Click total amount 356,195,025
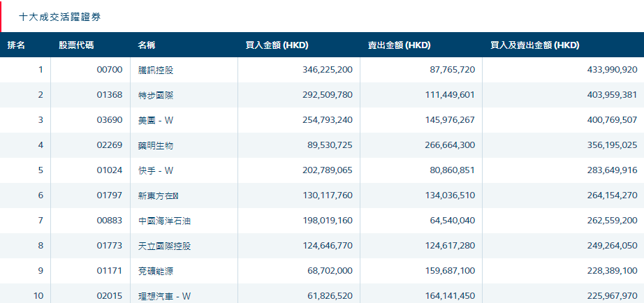Screen dimensions: 644x303 click(613, 145)
